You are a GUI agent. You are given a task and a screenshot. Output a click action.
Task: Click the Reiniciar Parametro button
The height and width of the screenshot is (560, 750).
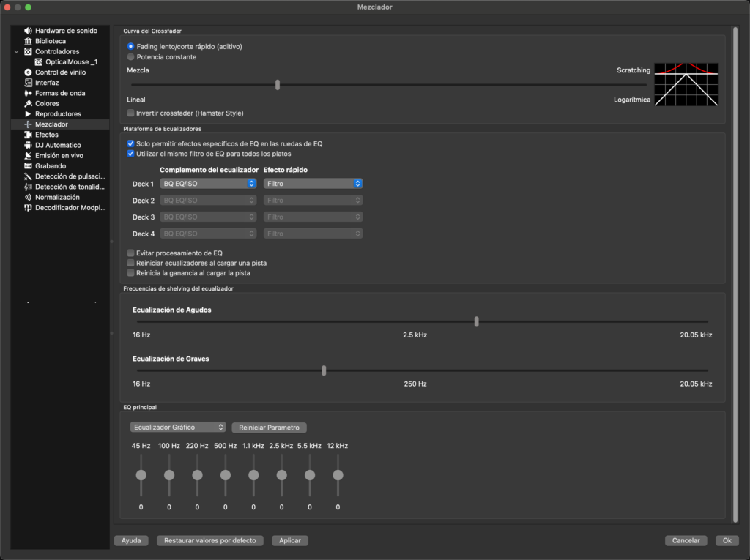(x=269, y=428)
